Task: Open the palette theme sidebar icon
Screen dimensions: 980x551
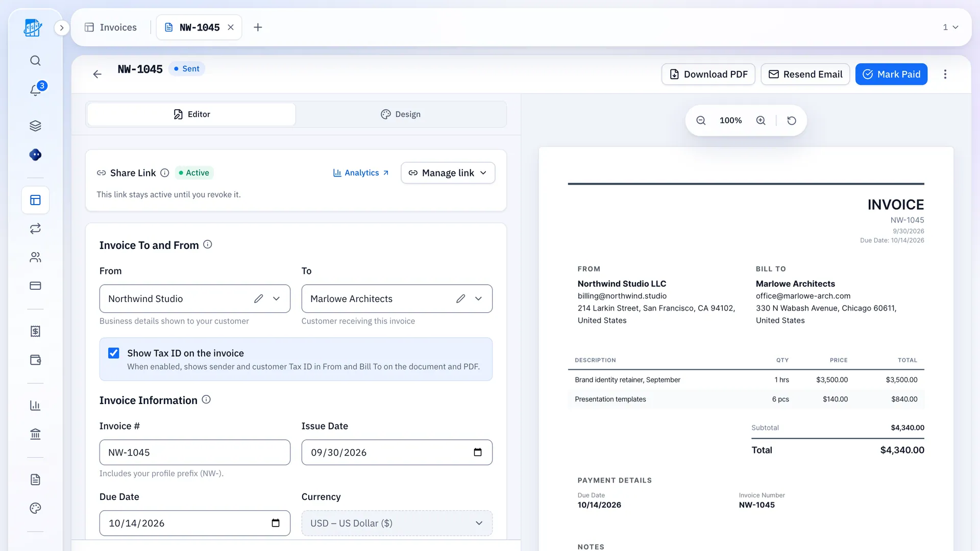Action: click(35, 508)
